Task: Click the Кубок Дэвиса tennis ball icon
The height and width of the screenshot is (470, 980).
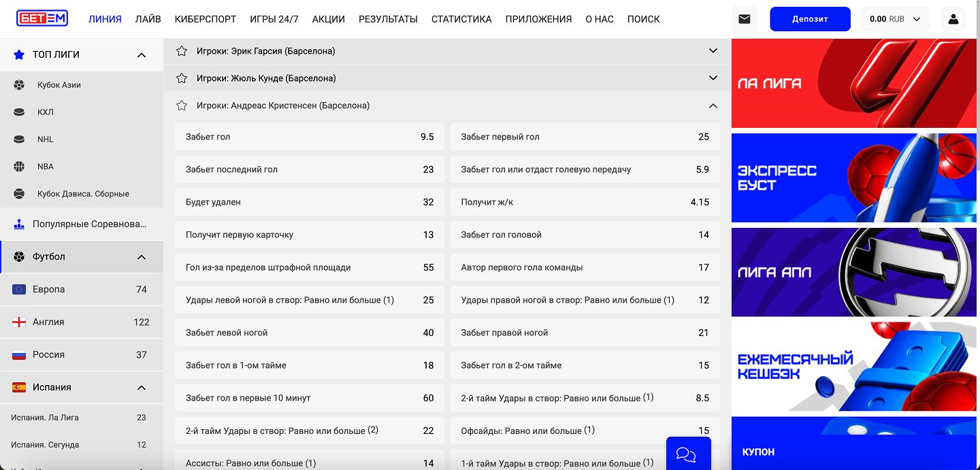Action: point(19,194)
